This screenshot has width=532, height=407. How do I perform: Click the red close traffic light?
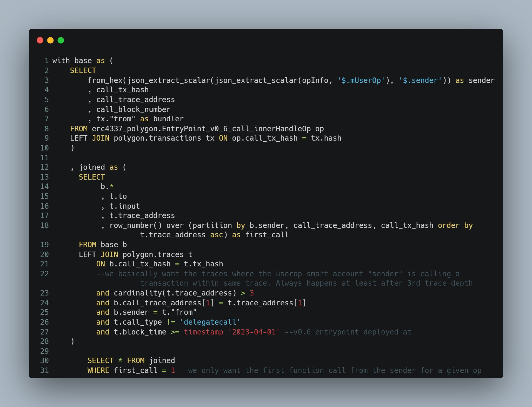click(x=40, y=40)
